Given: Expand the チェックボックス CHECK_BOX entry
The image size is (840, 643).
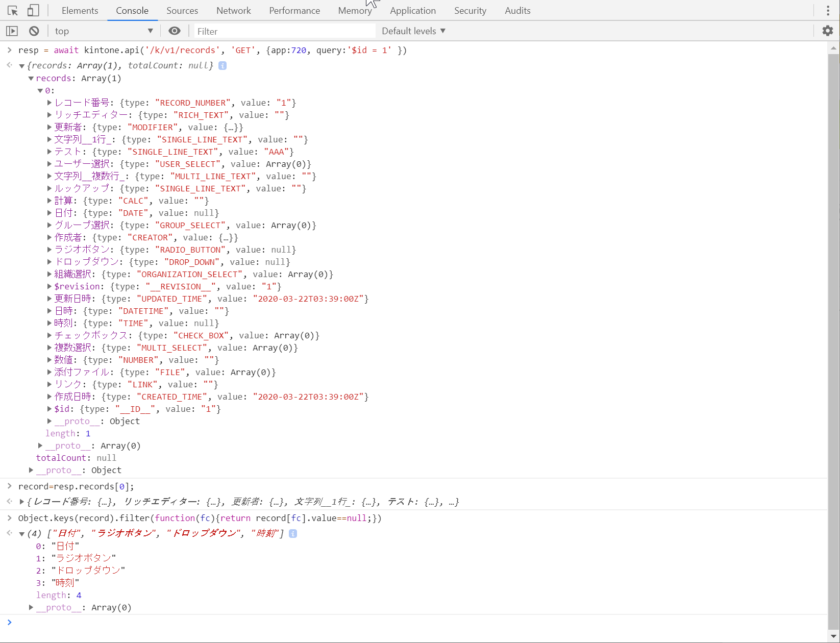Looking at the screenshot, I should tap(50, 335).
